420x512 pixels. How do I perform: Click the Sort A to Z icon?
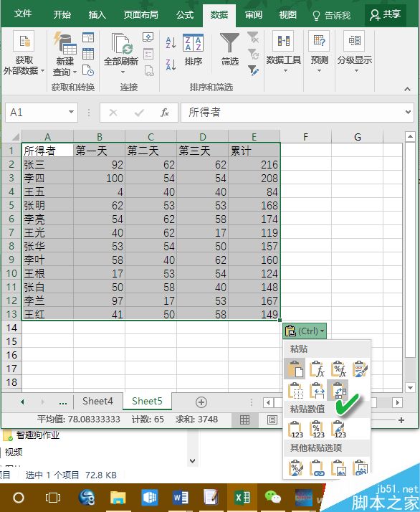171,43
